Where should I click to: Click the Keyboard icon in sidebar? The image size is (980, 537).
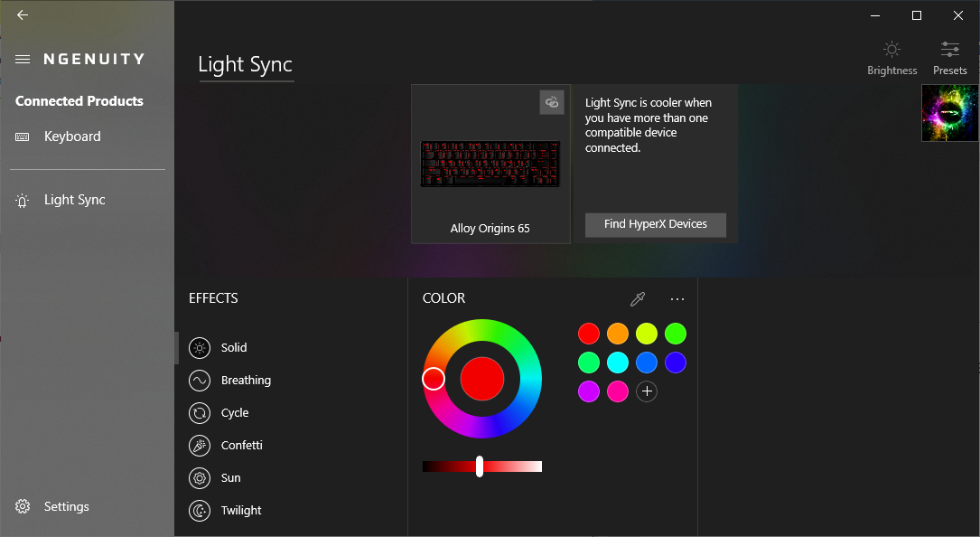click(23, 137)
